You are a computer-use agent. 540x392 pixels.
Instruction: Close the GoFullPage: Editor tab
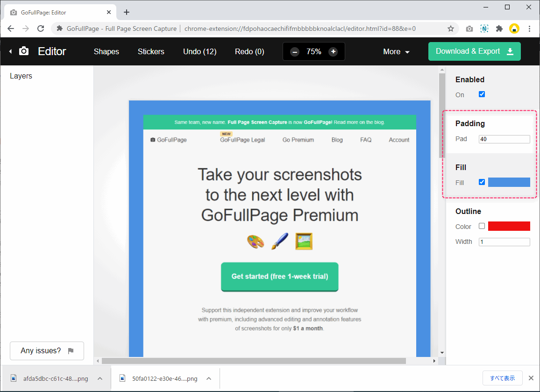(x=109, y=13)
